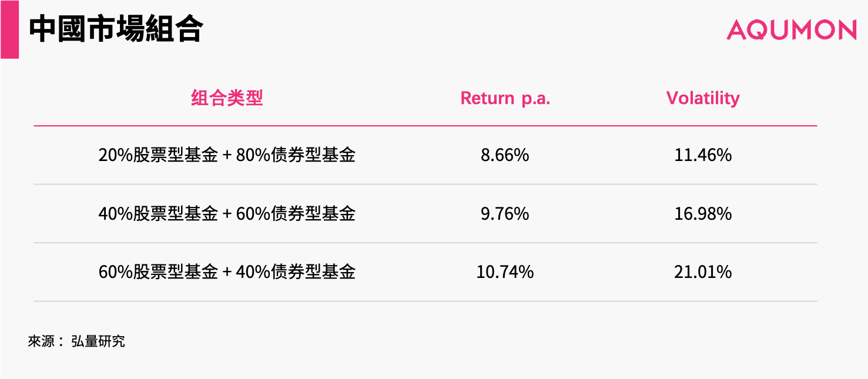Click the AQUMON logo

[792, 30]
